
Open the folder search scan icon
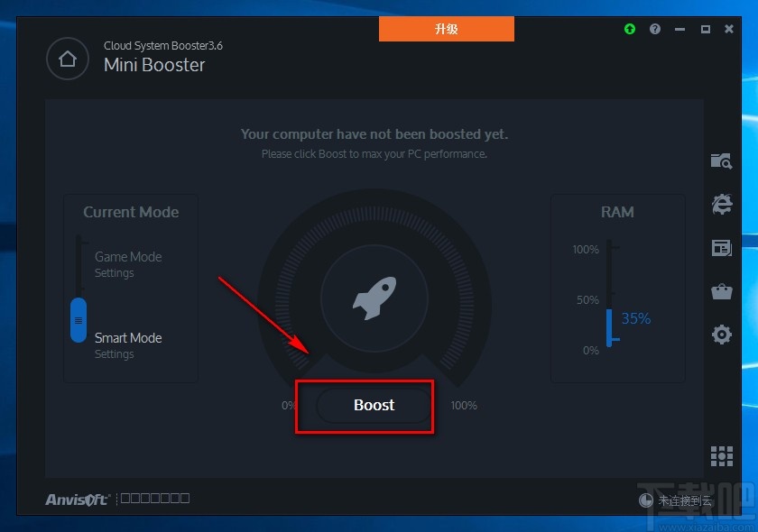(x=721, y=161)
